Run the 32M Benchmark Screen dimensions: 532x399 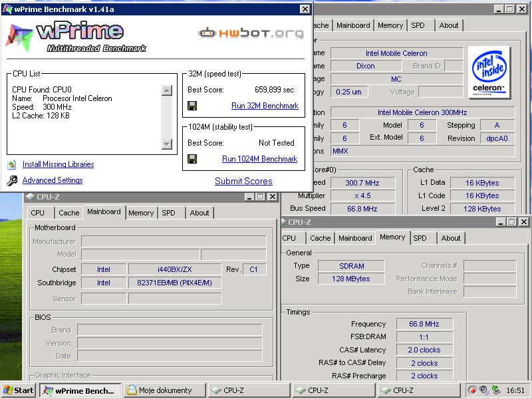[265, 106]
